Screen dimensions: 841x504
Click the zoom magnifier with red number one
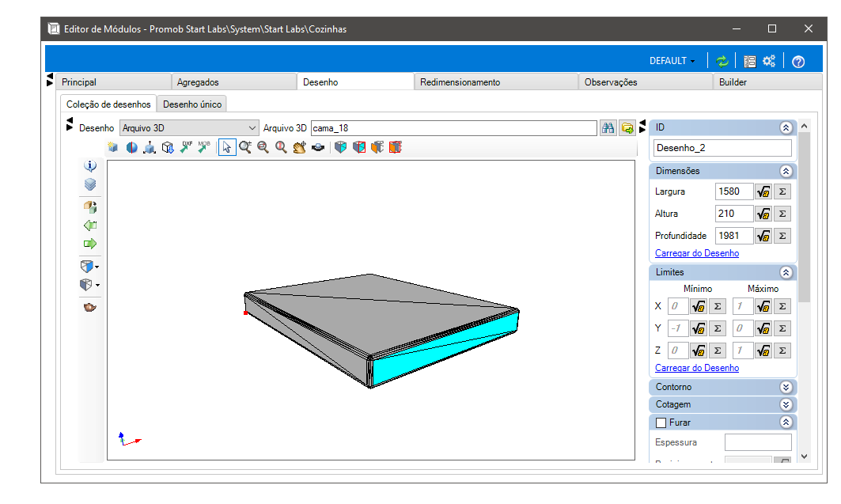(281, 147)
